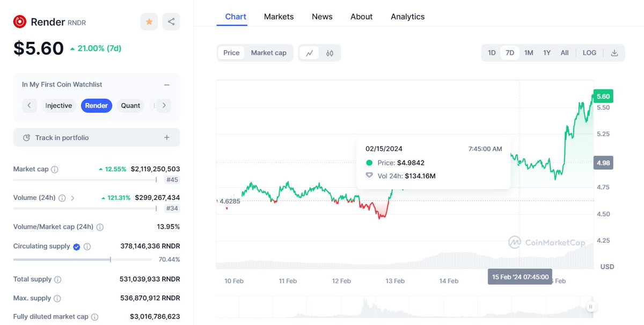The image size is (644, 325).
Task: Select the line chart icon
Action: pyautogui.click(x=310, y=53)
